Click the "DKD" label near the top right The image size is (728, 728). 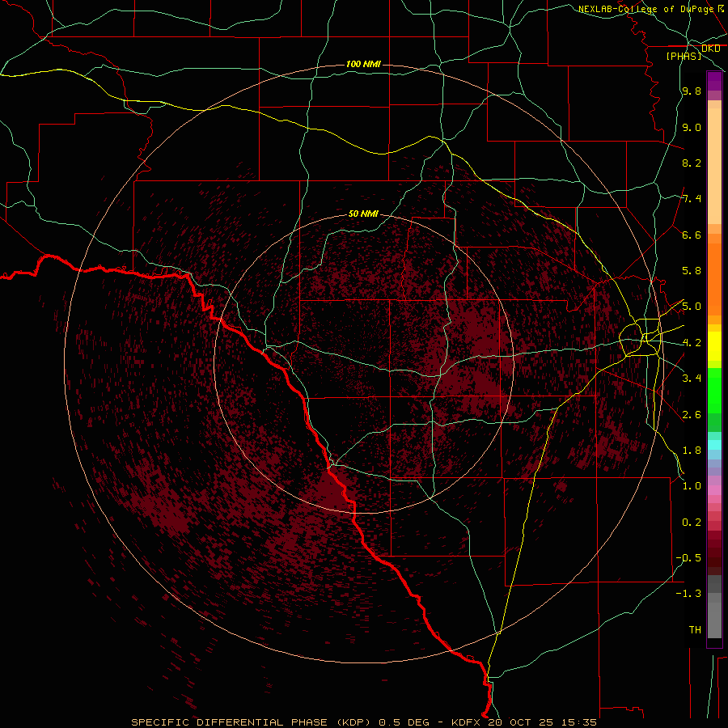pyautogui.click(x=711, y=49)
